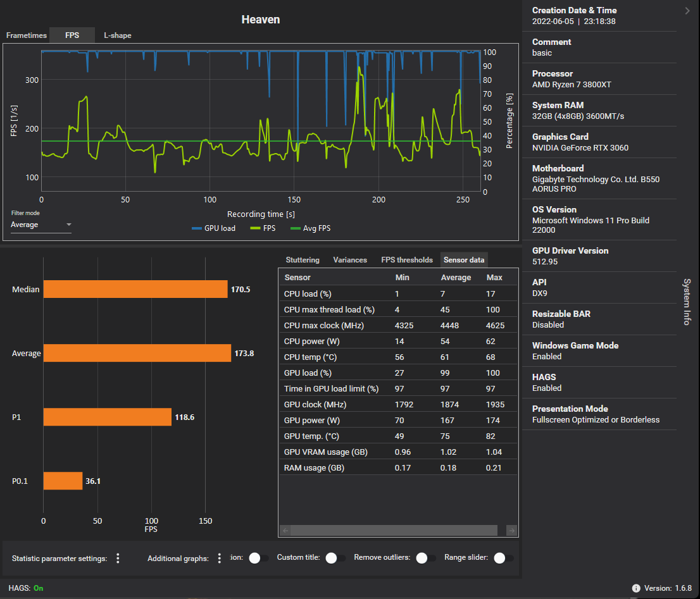Viewport: 700px width, 599px height.
Task: Click the HAGS On status indicator
Action: 26,588
